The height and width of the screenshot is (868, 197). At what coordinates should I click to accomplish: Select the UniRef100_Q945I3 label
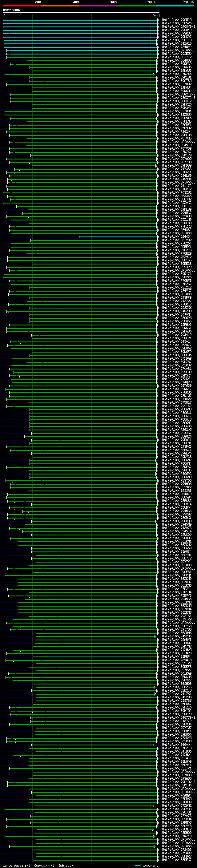[x=177, y=145]
